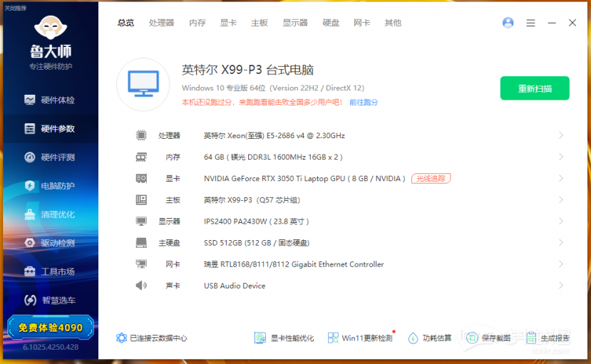The width and height of the screenshot is (591, 364).
Task: Click text 64 GB ( 镁光 DDR3L 1600MHz 16GB x 2 )
Action: click(273, 157)
